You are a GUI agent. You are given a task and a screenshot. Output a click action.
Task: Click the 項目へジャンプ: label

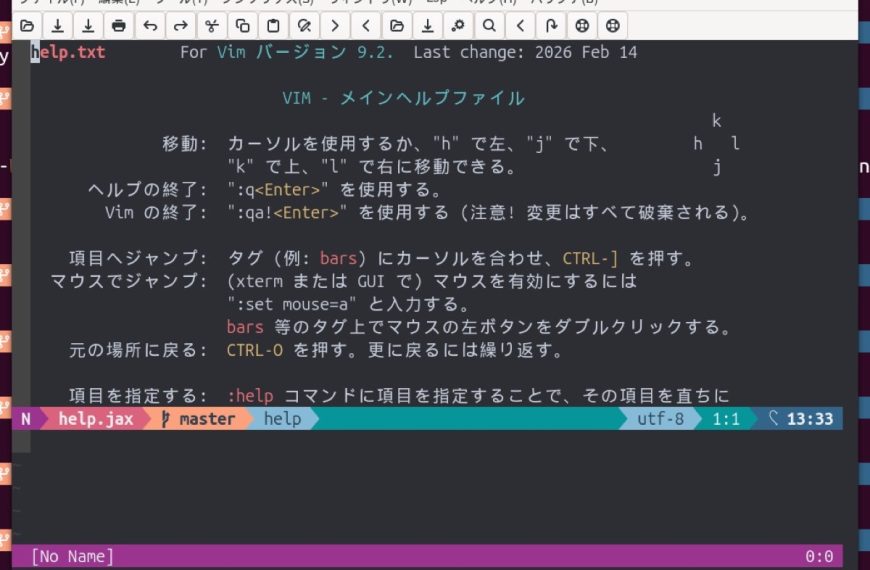tap(138, 259)
